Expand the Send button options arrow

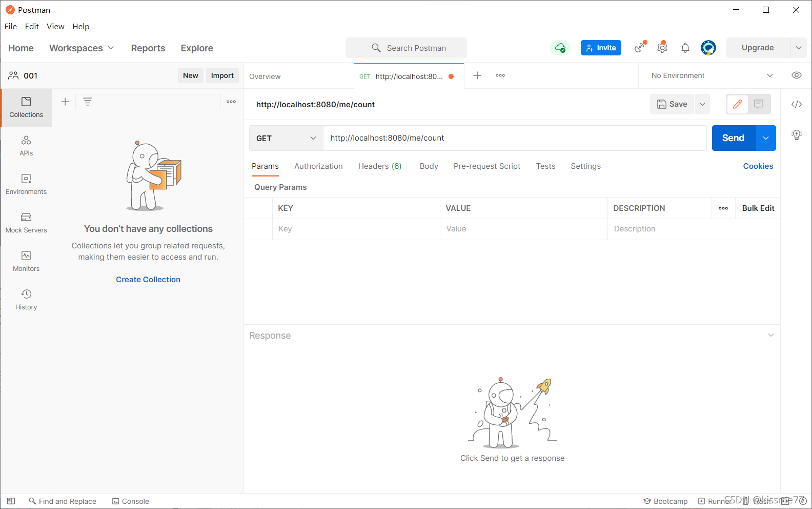tap(766, 138)
